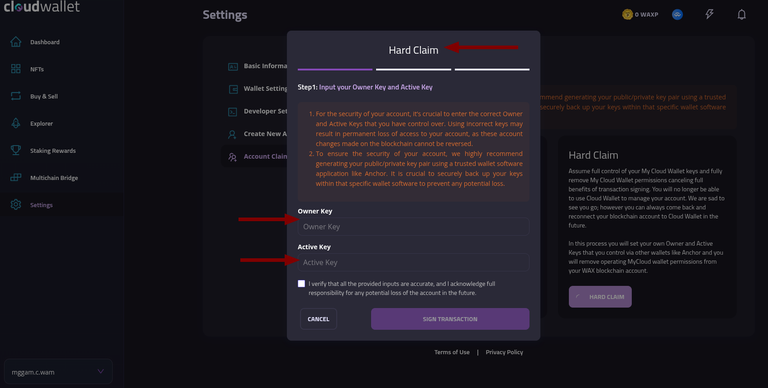Open the Privacy Policy link
Screen dimensions: 768x388
504,352
